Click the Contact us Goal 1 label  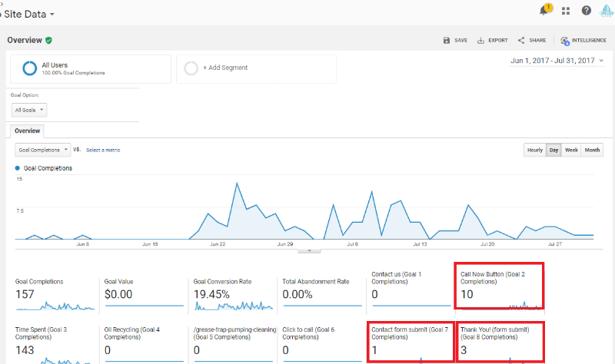click(x=396, y=278)
